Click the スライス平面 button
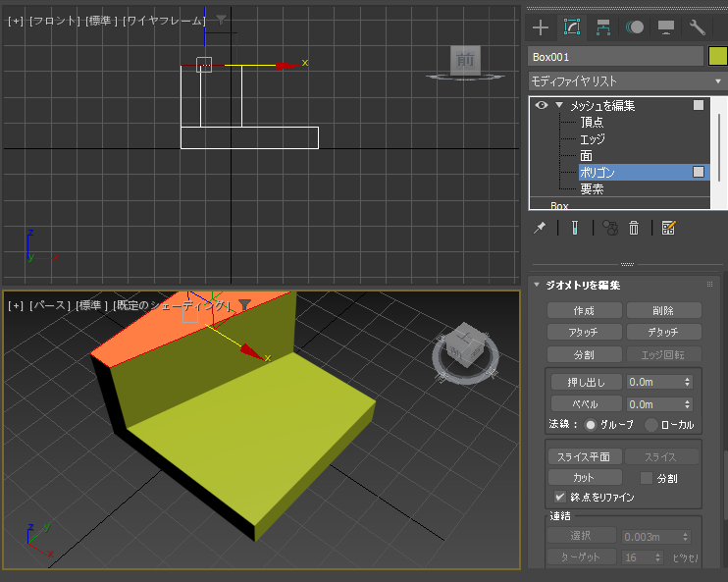 tap(584, 457)
